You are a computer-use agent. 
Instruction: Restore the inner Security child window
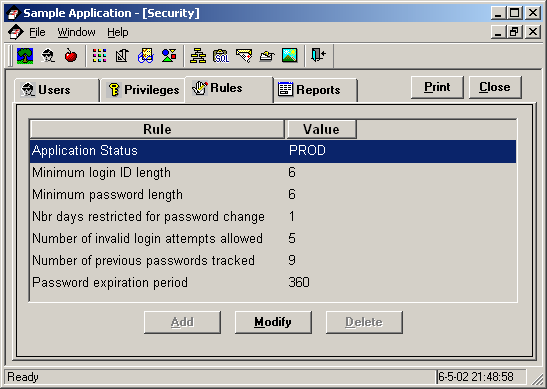pos(515,32)
